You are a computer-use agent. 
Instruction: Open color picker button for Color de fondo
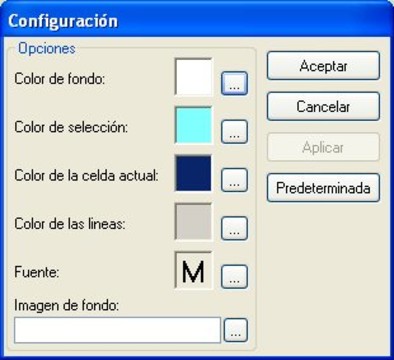[234, 83]
